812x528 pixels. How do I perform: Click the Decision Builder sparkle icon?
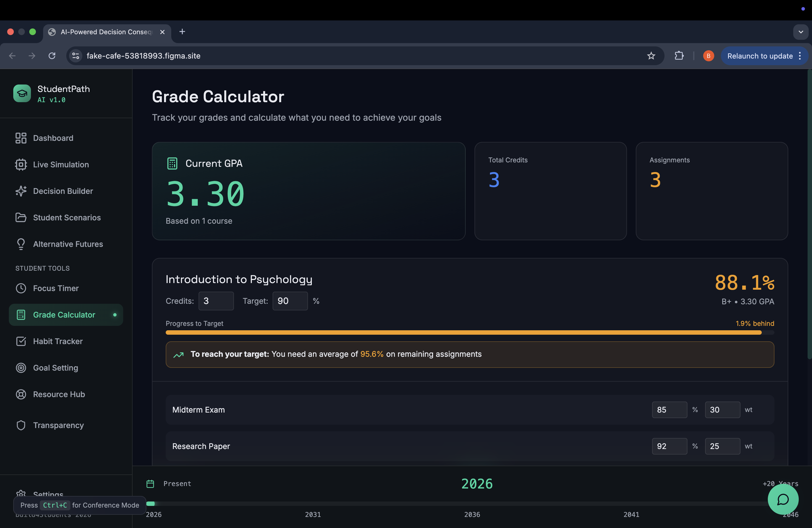tap(21, 191)
